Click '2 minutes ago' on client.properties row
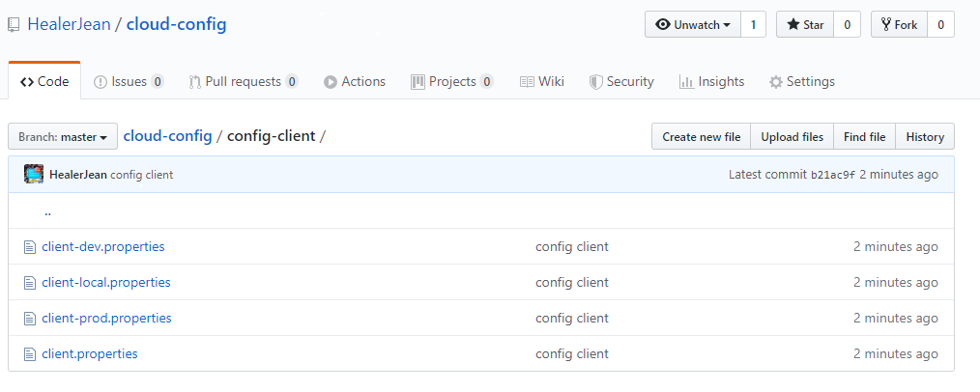The width and height of the screenshot is (980, 392). point(896,354)
